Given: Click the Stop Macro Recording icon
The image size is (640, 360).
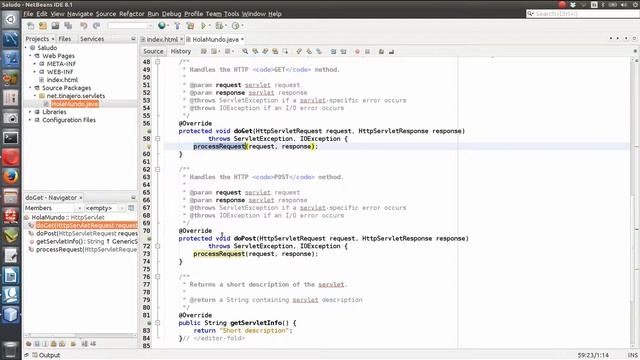Looking at the screenshot, I should point(367,51).
